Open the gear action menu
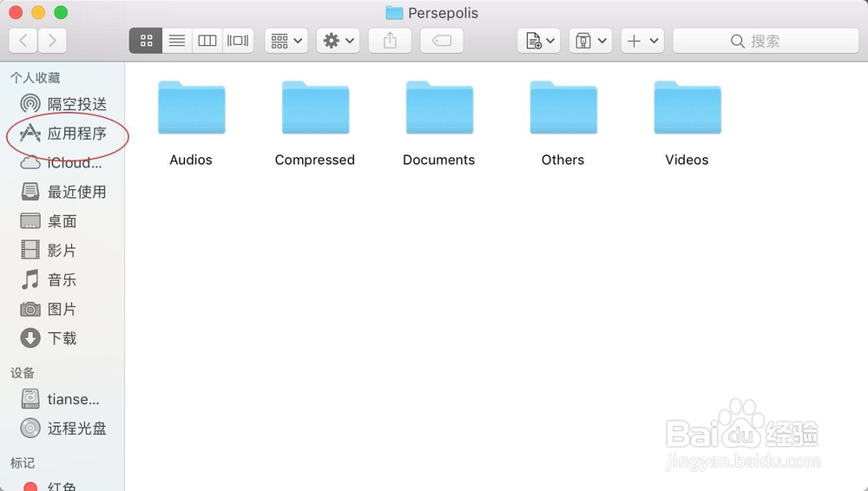 pyautogui.click(x=339, y=41)
